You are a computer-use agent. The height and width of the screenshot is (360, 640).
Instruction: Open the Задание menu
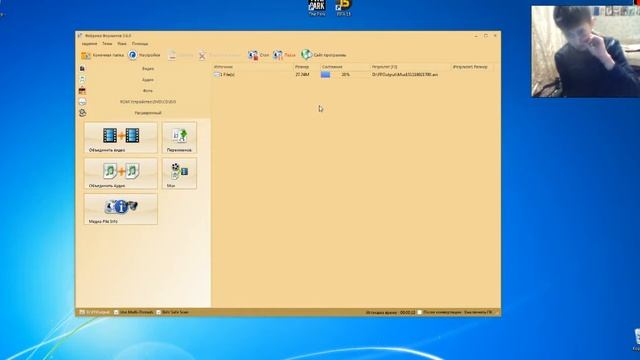(89, 44)
